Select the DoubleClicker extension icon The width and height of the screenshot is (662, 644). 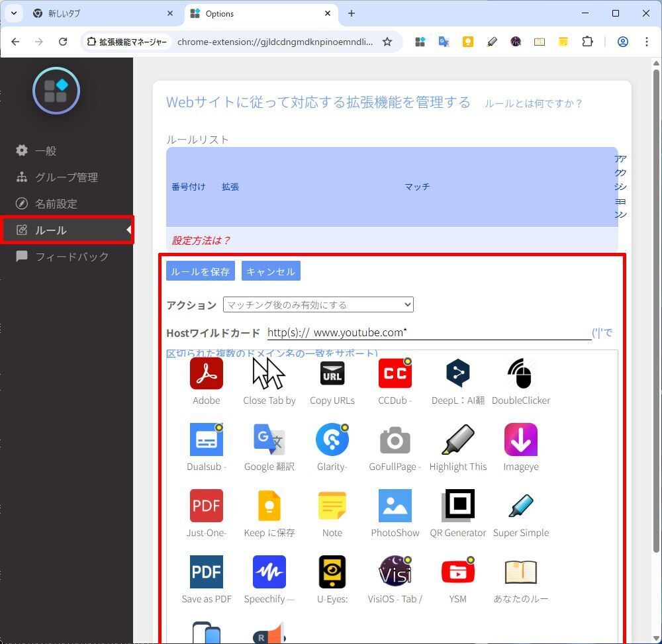520,373
